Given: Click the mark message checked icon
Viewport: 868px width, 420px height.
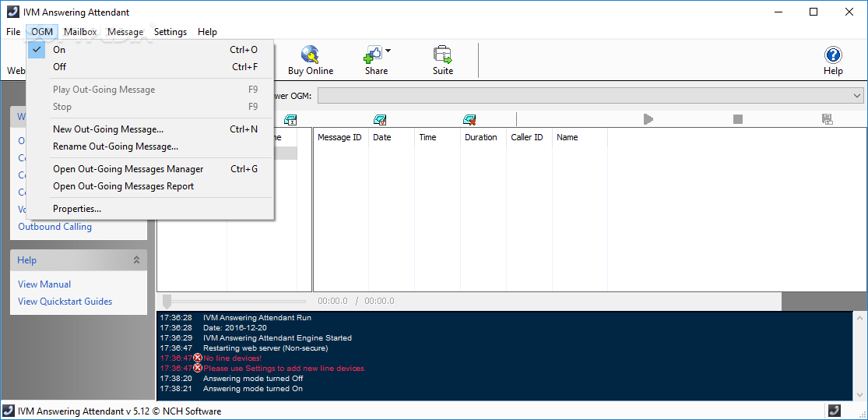Looking at the screenshot, I should pos(380,119).
